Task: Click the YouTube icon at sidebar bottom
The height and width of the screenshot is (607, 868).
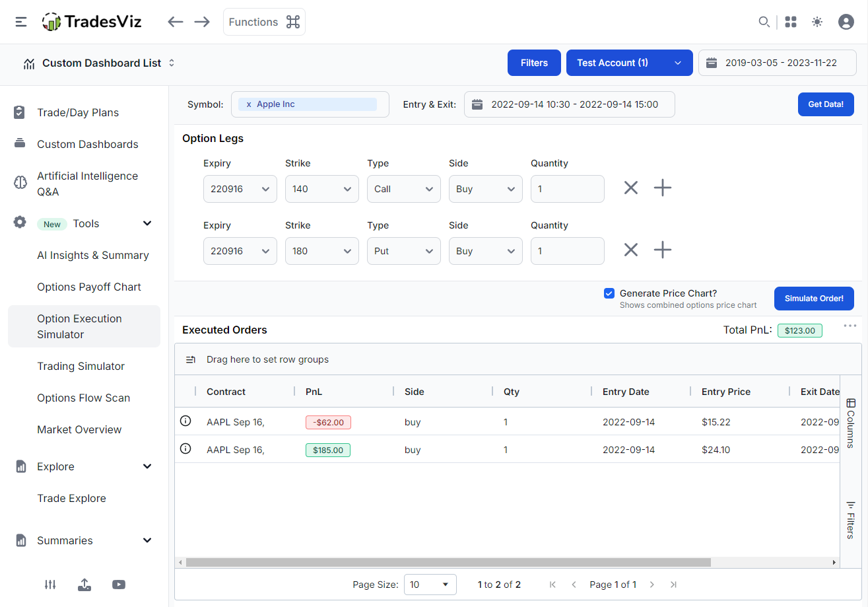Action: tap(119, 585)
